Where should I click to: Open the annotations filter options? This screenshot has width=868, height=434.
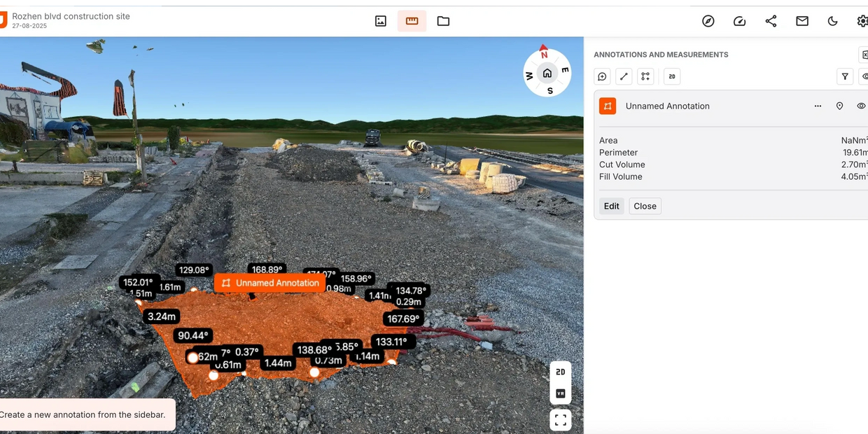pyautogui.click(x=845, y=76)
